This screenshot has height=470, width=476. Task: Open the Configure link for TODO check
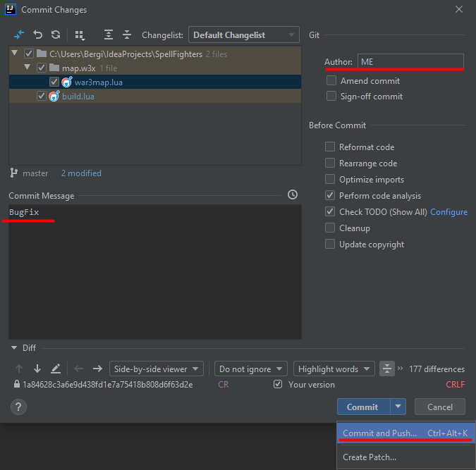448,212
